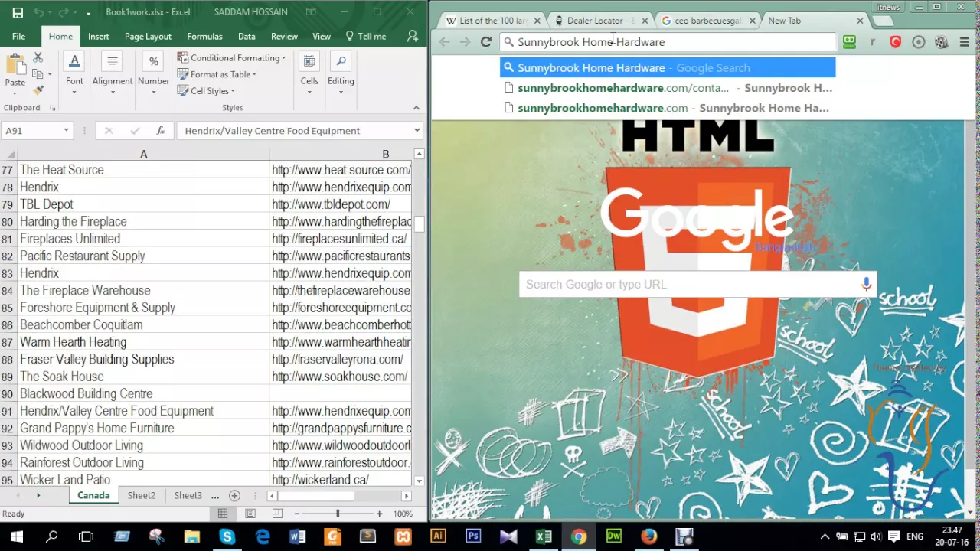This screenshot has height=551, width=980.
Task: Save the Excel workbook using the floppy icon
Action: coord(18,12)
